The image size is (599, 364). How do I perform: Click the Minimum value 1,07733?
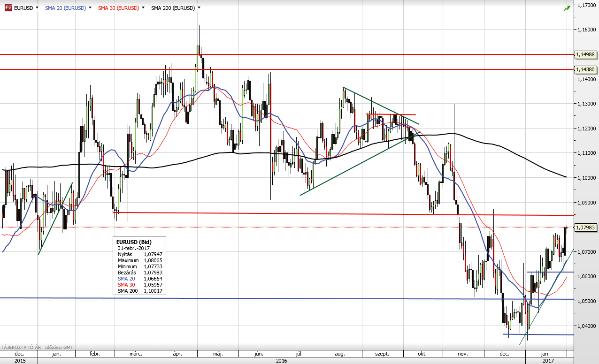(x=153, y=266)
